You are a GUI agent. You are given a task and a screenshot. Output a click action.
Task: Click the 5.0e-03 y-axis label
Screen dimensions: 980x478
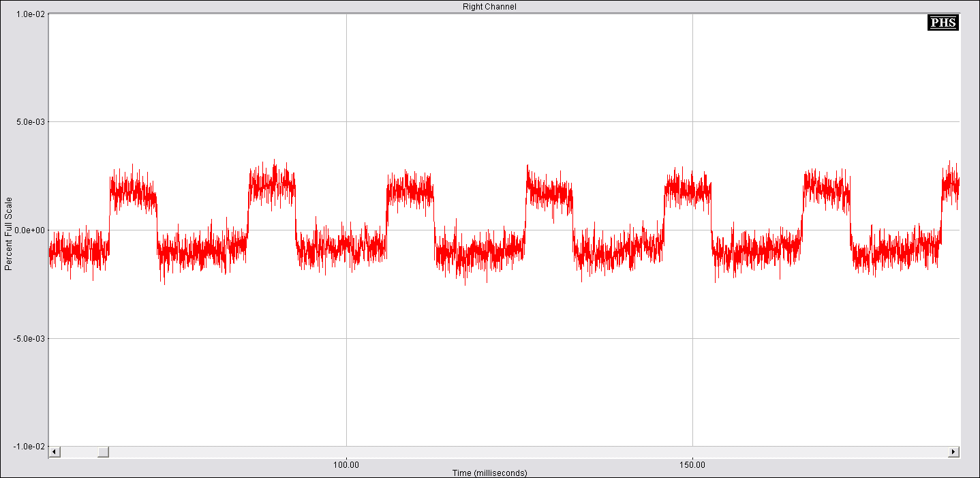coord(29,122)
